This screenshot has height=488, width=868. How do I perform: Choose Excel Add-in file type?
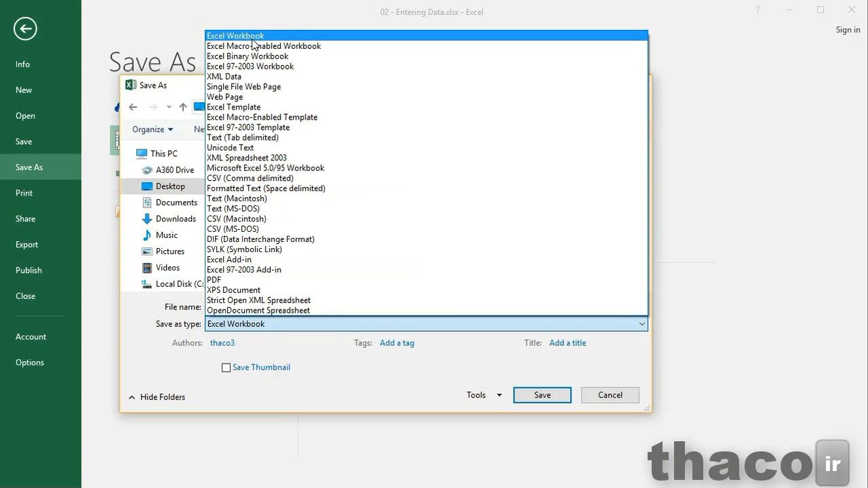pos(427,260)
